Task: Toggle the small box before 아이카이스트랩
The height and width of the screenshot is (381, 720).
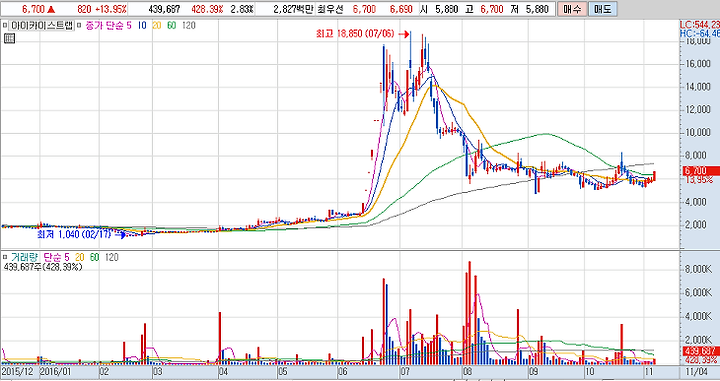Action: 5,26
